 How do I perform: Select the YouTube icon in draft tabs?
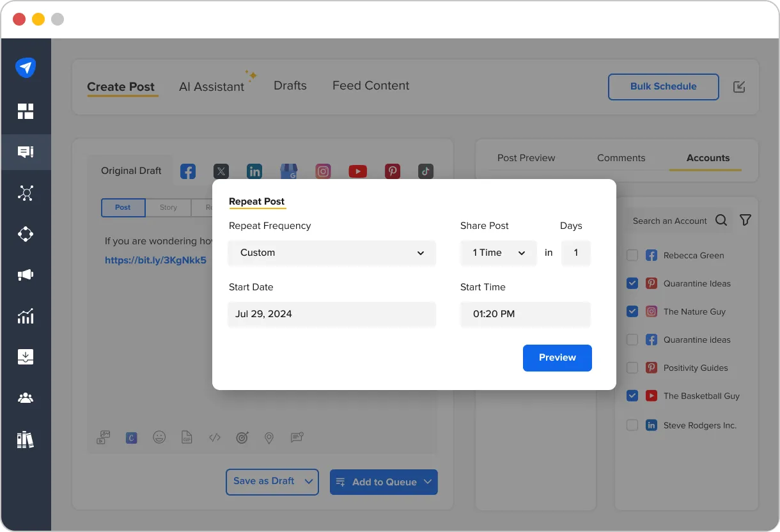tap(357, 171)
